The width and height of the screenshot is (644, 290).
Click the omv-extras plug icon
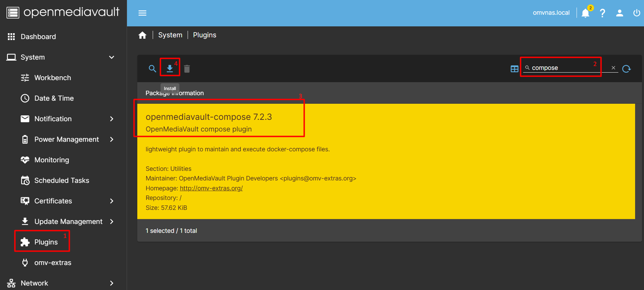click(x=25, y=263)
